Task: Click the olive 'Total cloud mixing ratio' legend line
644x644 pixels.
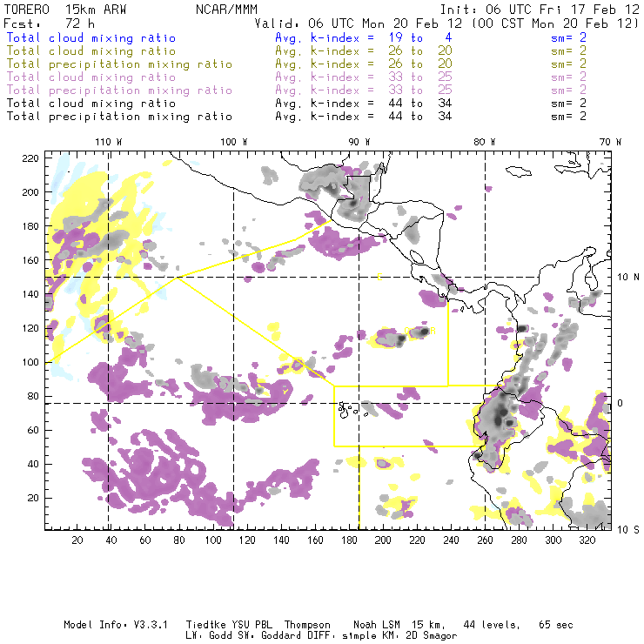Action: click(x=91, y=51)
